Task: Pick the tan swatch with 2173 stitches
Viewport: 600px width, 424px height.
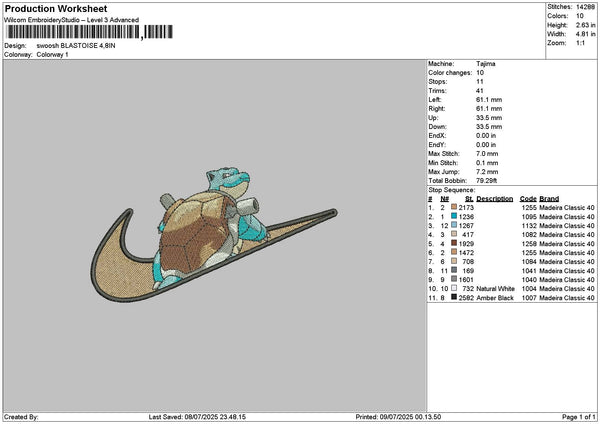Action: (454, 207)
